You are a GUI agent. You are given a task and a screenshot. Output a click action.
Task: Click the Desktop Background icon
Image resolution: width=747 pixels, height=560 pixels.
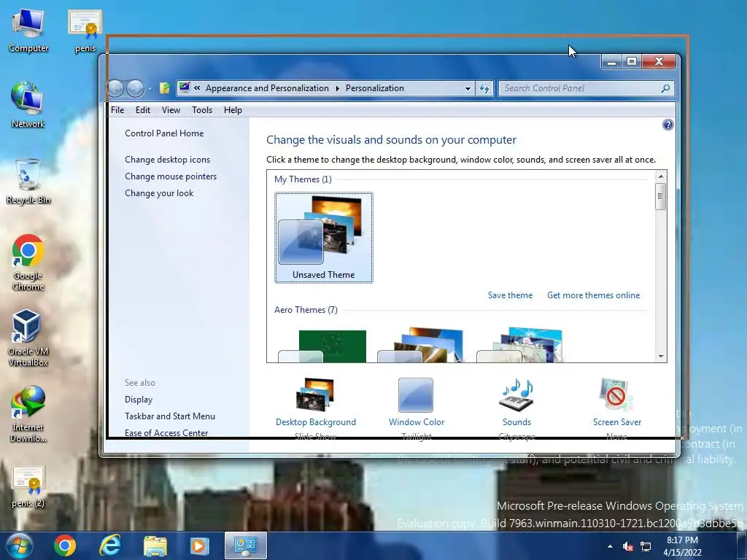pos(315,394)
